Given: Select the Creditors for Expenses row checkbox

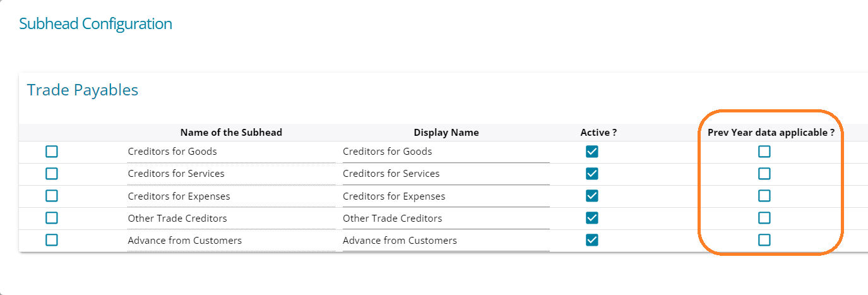Looking at the screenshot, I should tap(52, 196).
